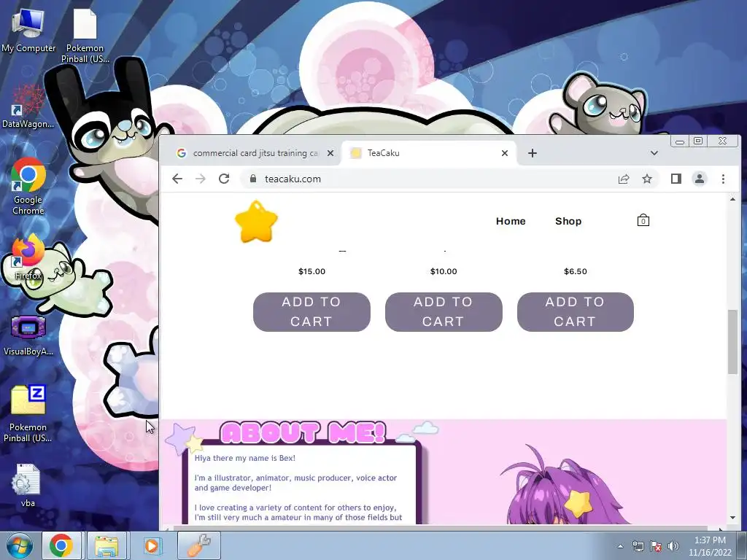Open the Action Center flag tray icon
This screenshot has width=747, height=560.
656,546
